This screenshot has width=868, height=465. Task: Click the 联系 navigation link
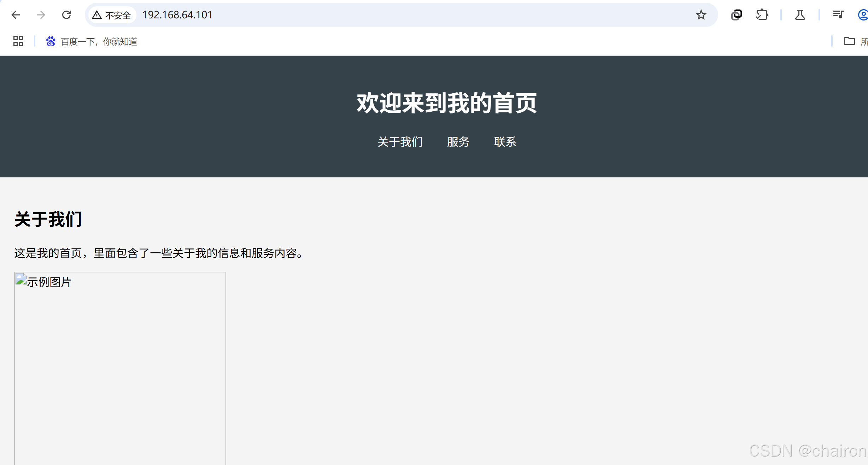(x=505, y=142)
